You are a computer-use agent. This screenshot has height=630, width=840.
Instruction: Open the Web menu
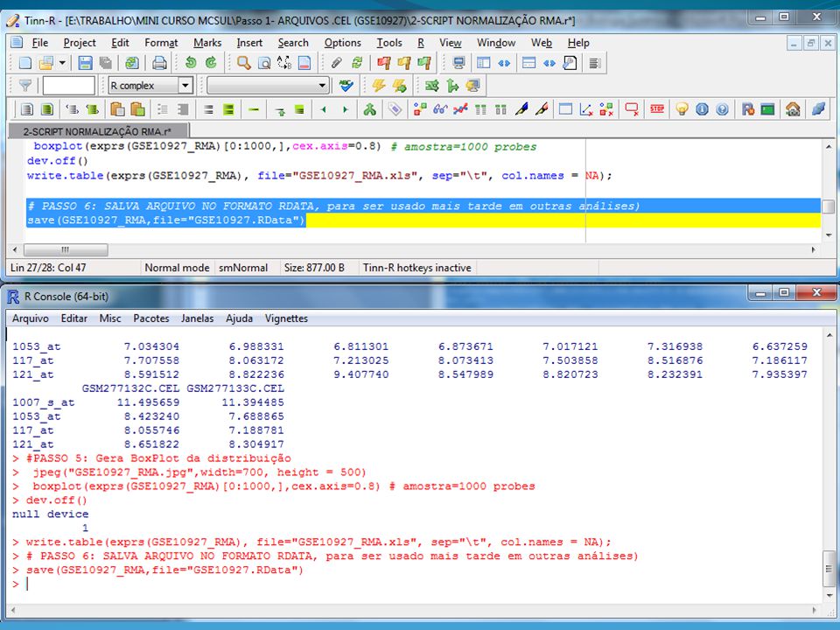click(541, 43)
